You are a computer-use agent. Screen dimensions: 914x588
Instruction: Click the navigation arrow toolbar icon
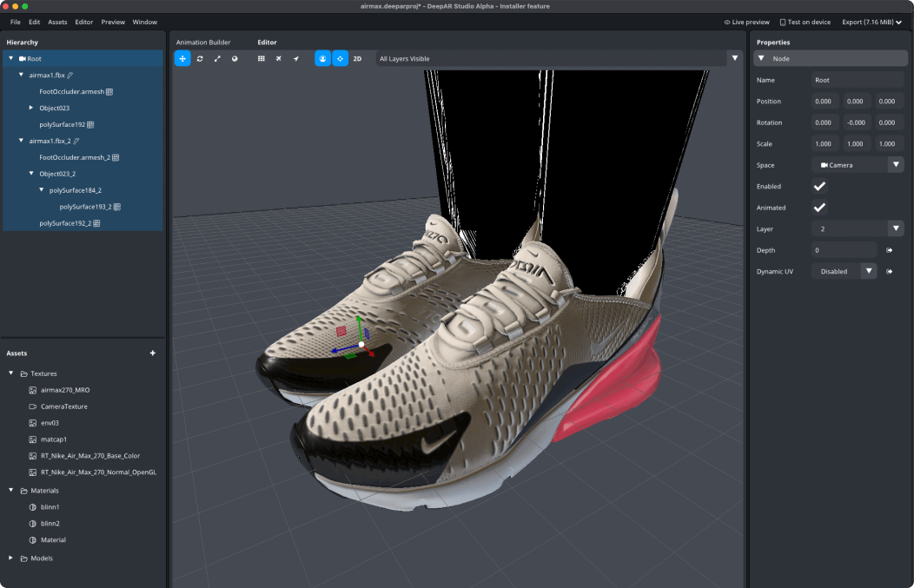(x=296, y=58)
